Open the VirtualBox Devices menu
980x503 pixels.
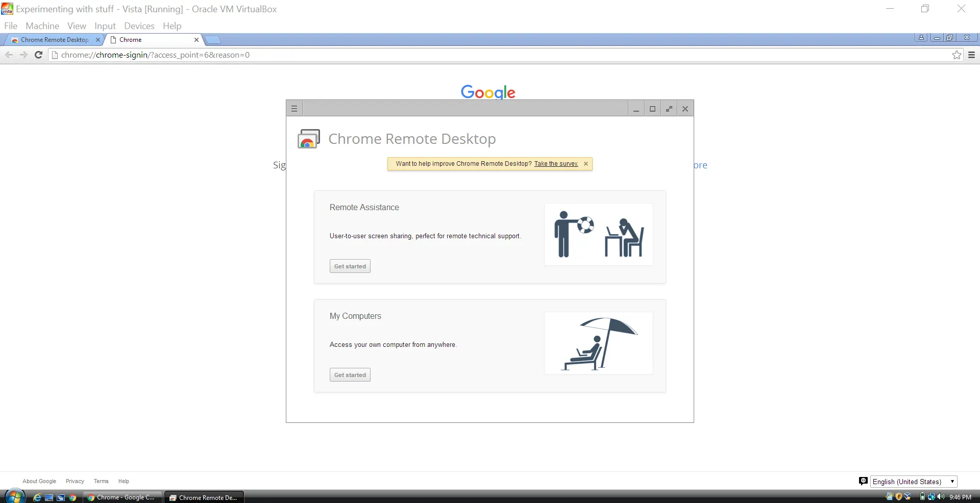pos(139,26)
